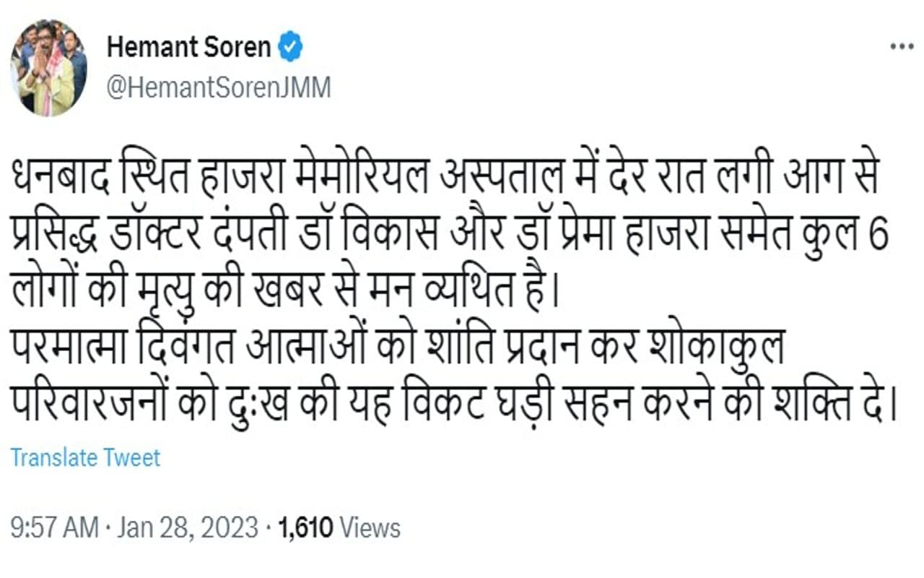This screenshot has height=578, width=924.
Task: Open the @HemantSorenJMM handle link
Action: (x=219, y=88)
